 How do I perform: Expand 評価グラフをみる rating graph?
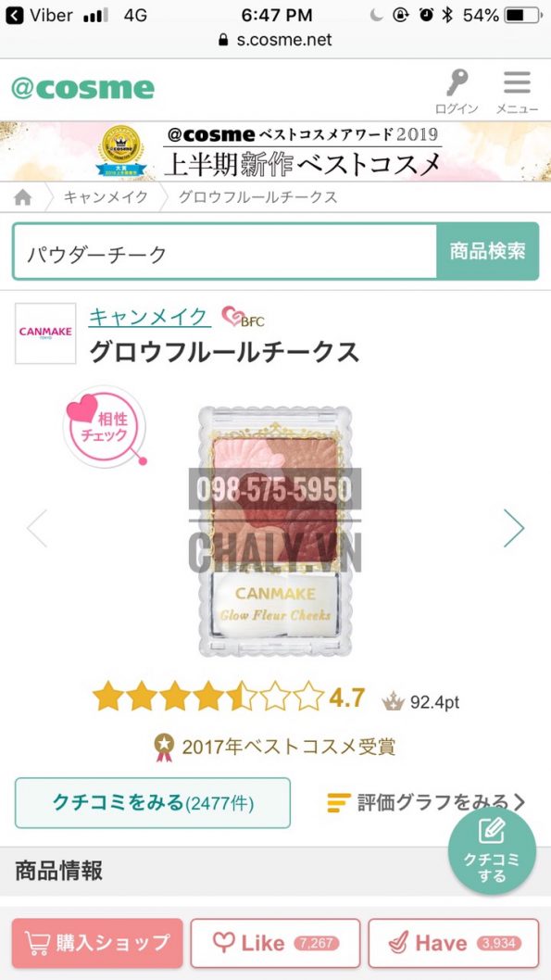pos(426,802)
